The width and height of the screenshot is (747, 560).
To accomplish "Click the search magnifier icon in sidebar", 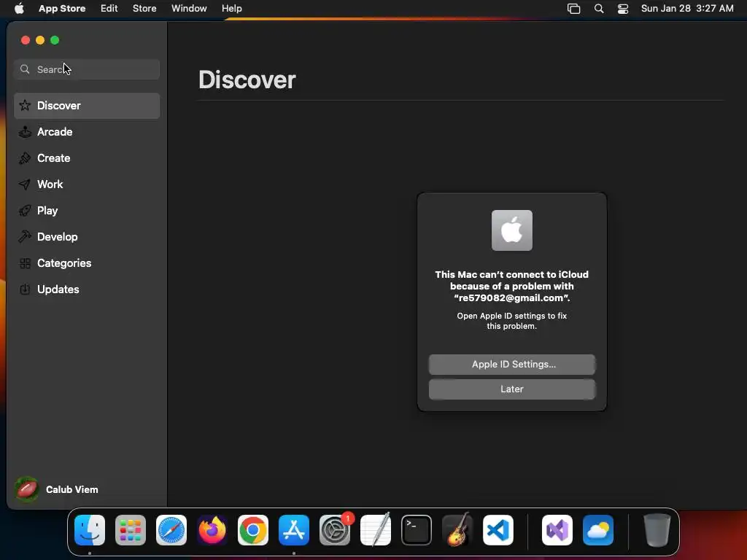I will click(x=25, y=69).
